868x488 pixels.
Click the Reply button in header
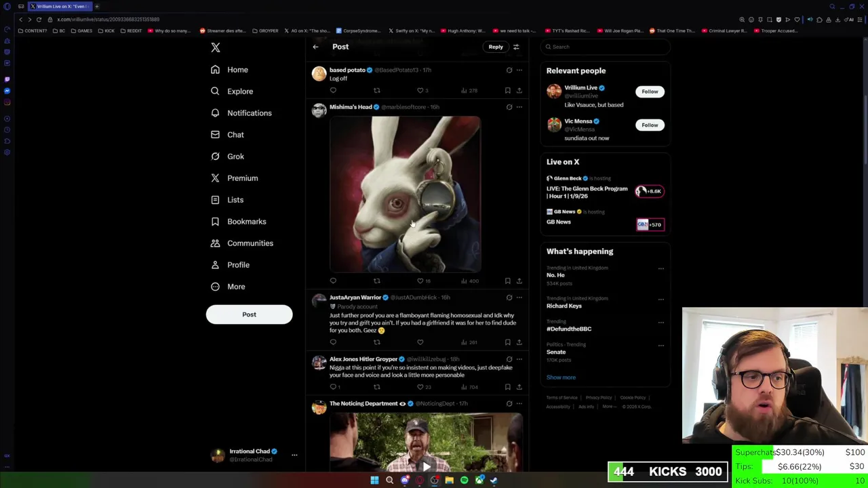(x=496, y=47)
